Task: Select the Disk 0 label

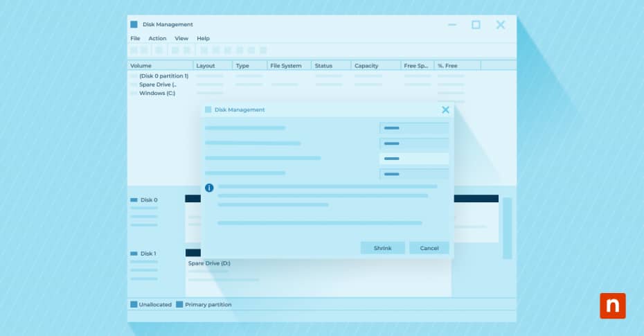Action: pyautogui.click(x=149, y=200)
